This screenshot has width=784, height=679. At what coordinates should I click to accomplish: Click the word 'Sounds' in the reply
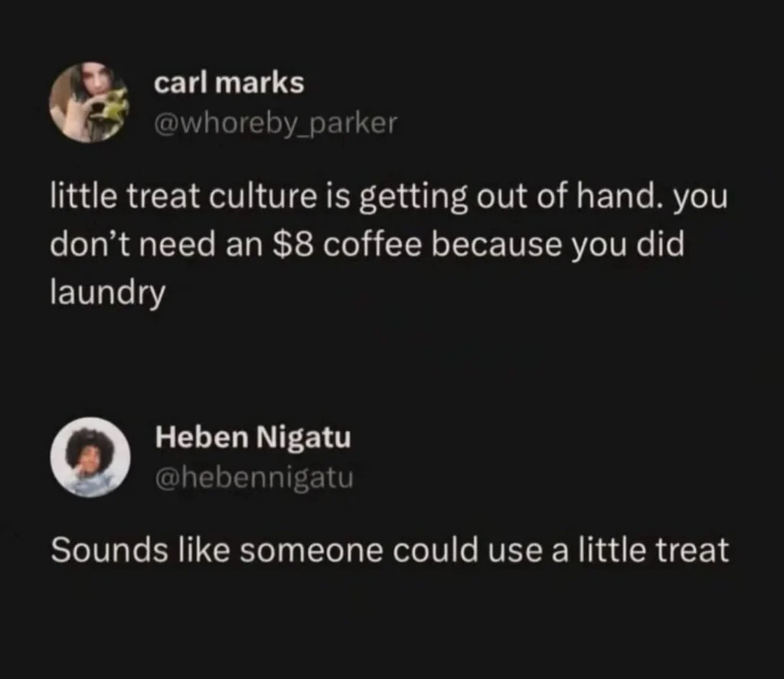coord(109,550)
